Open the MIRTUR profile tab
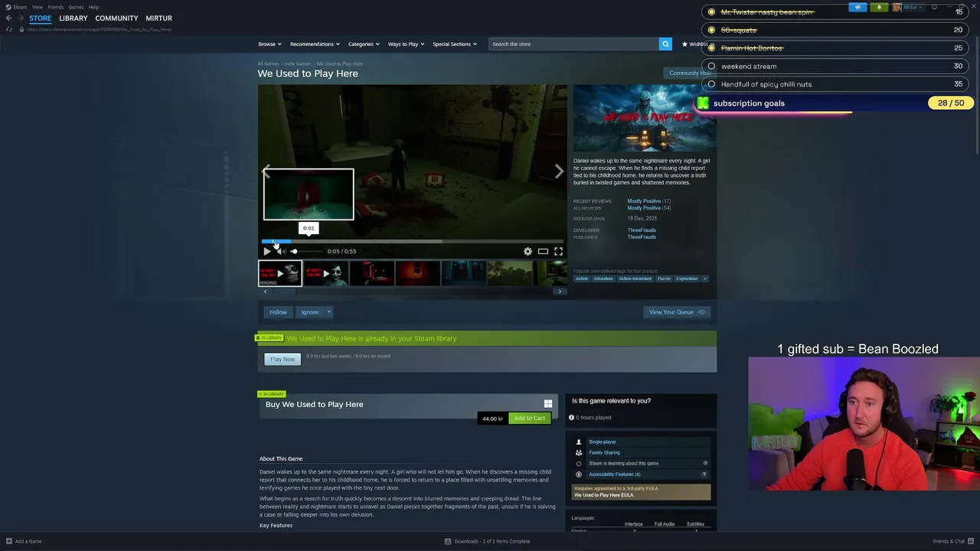This screenshot has height=551, width=980. click(x=159, y=18)
